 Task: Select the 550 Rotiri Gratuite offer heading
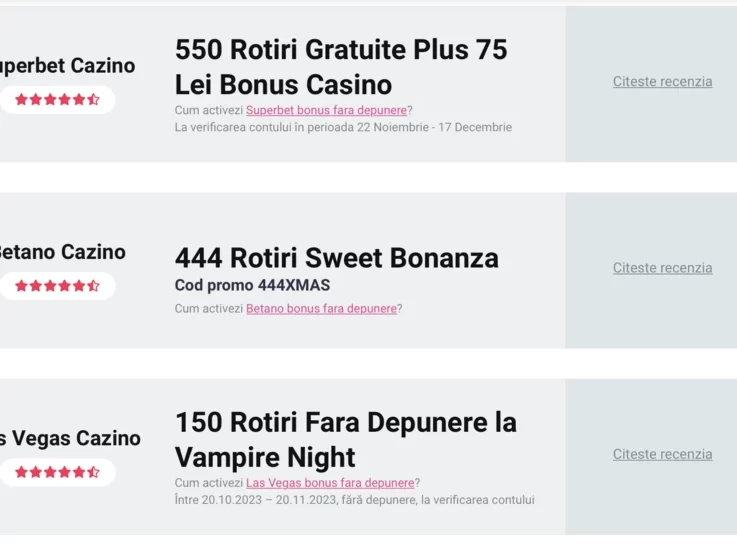coord(341,67)
